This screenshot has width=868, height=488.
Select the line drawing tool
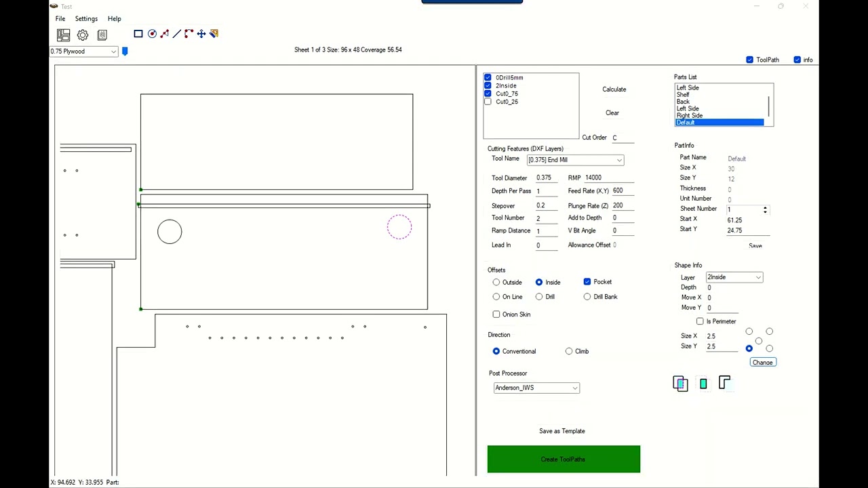(177, 34)
